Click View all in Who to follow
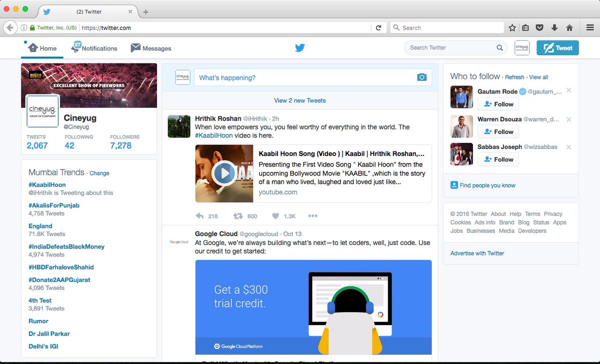The image size is (600, 364). click(x=538, y=77)
